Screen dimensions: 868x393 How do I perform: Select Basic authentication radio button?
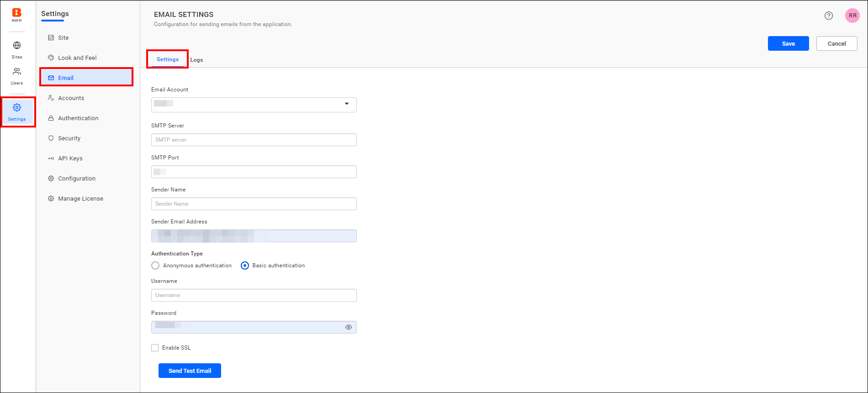245,266
